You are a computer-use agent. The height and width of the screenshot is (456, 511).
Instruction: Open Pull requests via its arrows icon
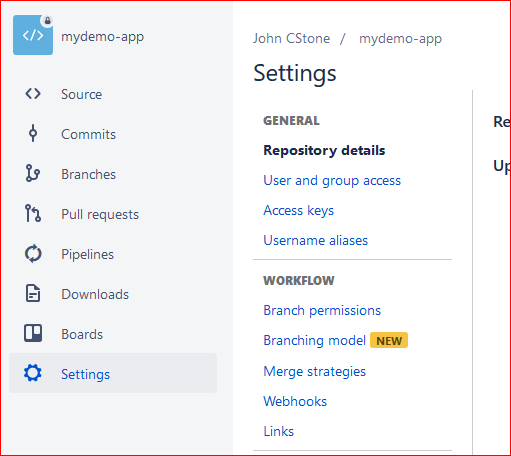[x=33, y=213]
